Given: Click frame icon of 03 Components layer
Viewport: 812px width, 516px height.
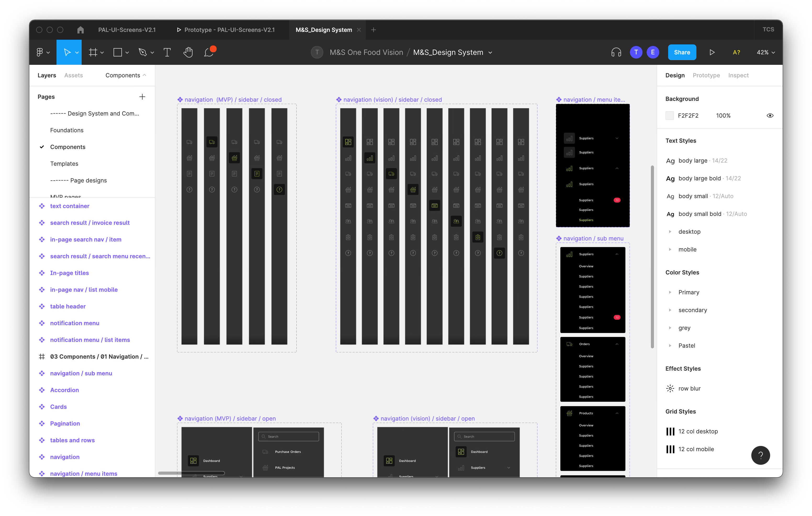Looking at the screenshot, I should [42, 357].
